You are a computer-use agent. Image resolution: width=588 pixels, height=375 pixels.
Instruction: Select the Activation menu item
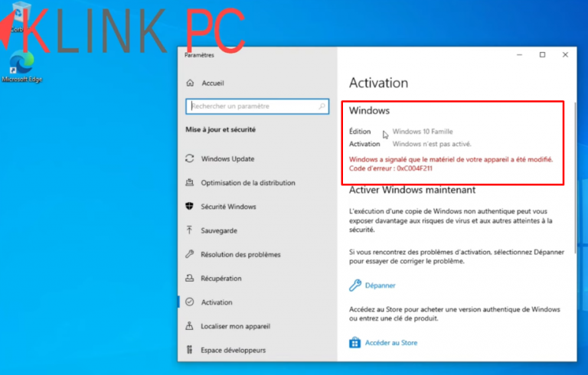[217, 302]
